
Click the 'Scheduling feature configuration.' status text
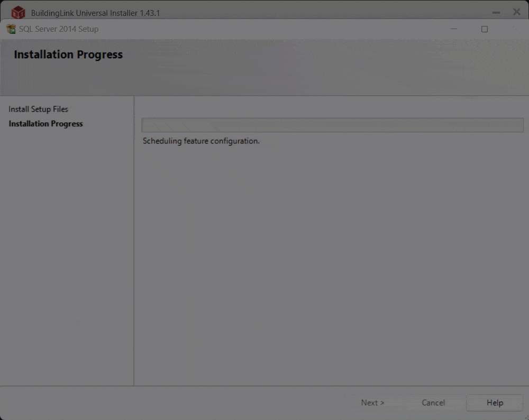tap(201, 141)
